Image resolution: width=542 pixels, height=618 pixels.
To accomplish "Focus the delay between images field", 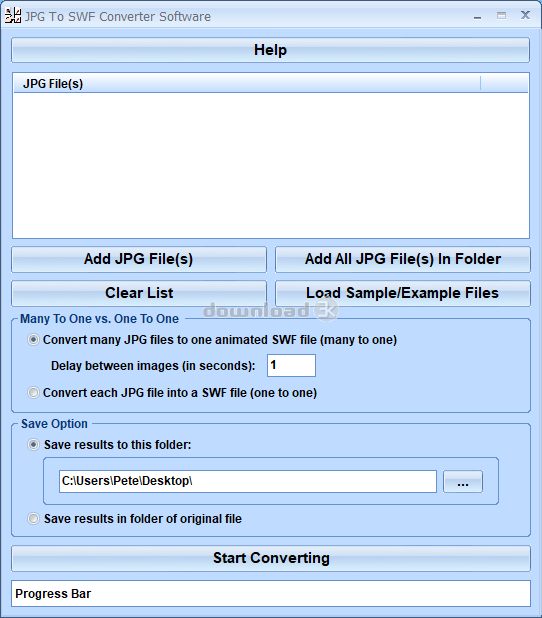I will 291,365.
